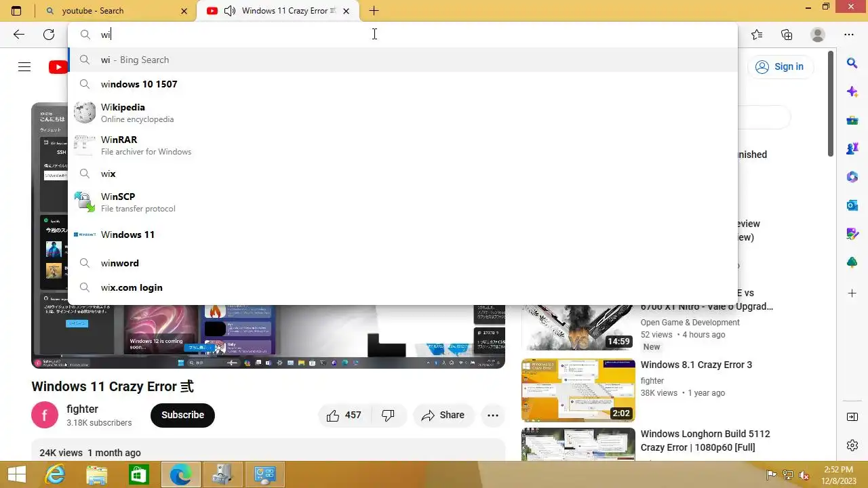Select the Wikipedia Online encyclopedia suggestion
Viewport: 868px width, 488px height.
coord(403,113)
